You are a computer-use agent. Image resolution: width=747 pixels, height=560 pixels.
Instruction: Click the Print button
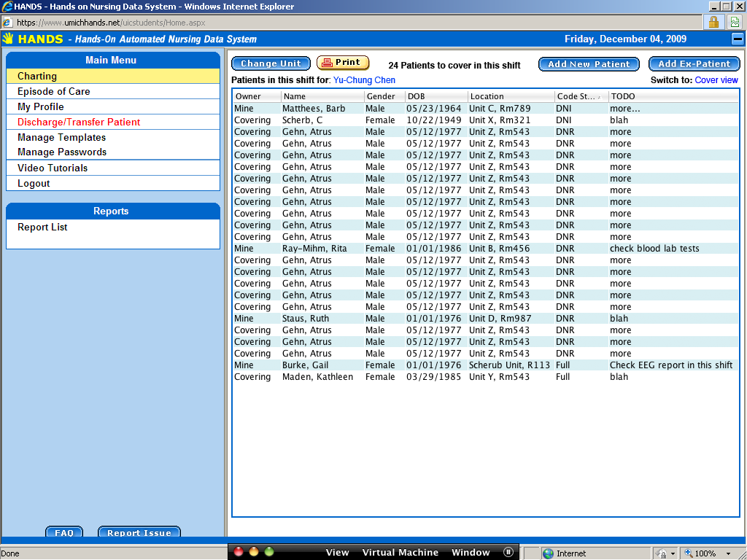click(x=343, y=63)
